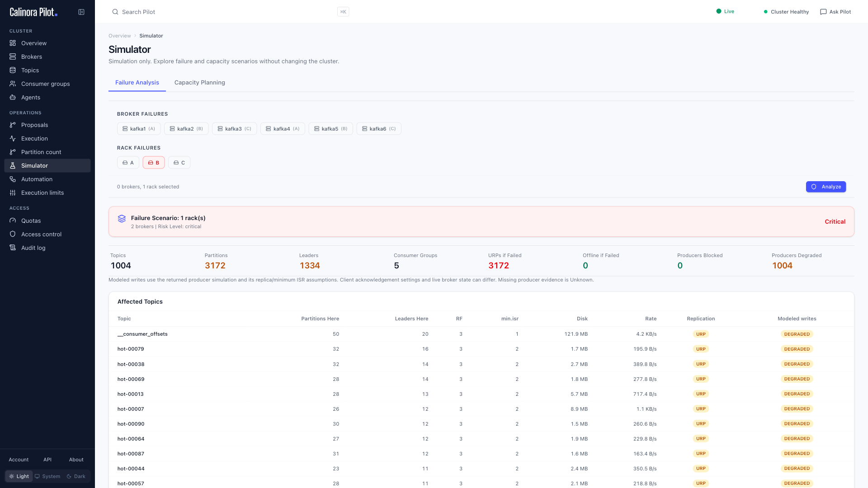
Task: Open the About link
Action: click(x=76, y=460)
